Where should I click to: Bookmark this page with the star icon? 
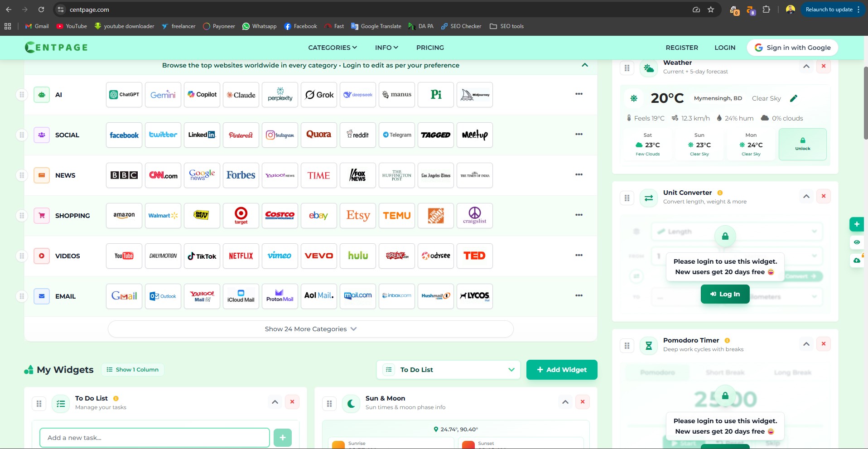pos(711,10)
